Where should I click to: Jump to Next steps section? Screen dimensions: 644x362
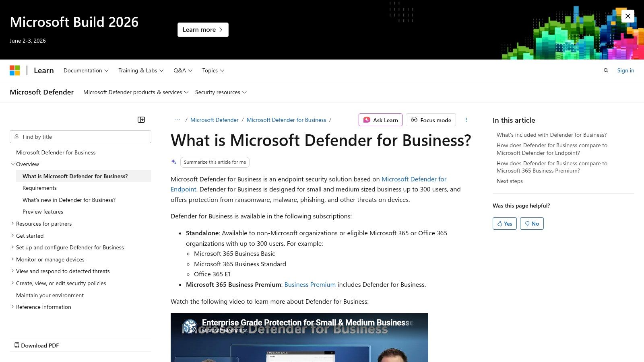point(510,181)
